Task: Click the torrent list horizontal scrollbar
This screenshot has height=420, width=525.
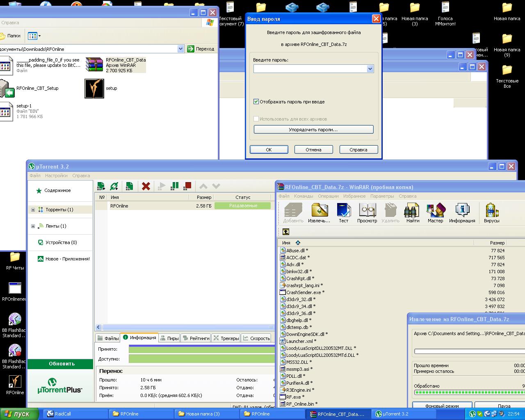Action: tap(185, 327)
